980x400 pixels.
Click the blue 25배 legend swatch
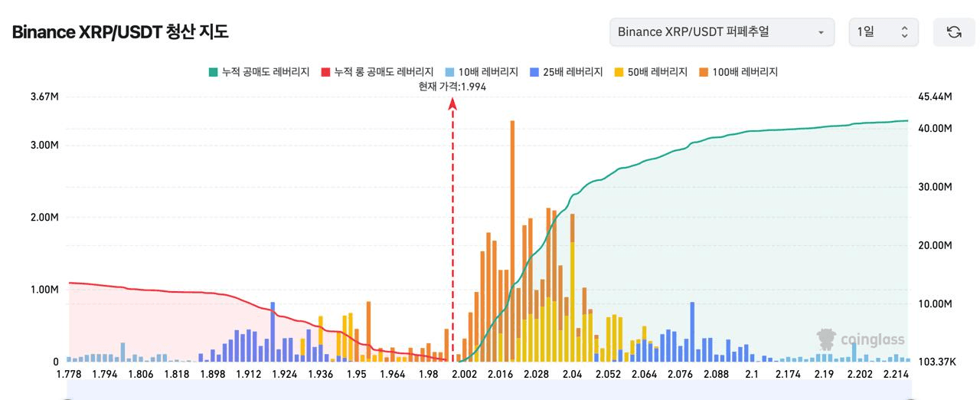click(534, 72)
